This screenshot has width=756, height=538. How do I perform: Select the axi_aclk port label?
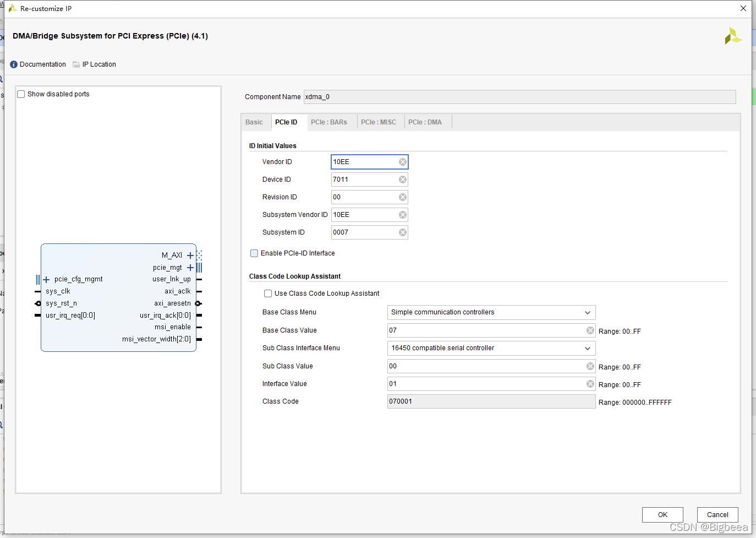point(178,291)
